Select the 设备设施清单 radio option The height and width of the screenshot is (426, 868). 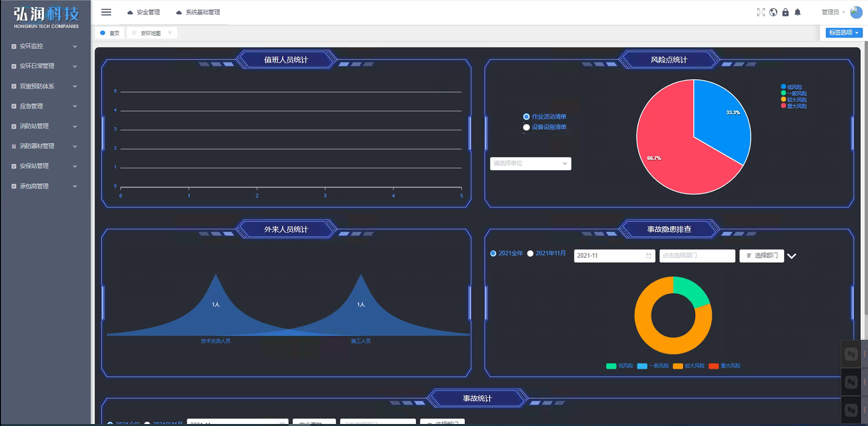coord(526,127)
